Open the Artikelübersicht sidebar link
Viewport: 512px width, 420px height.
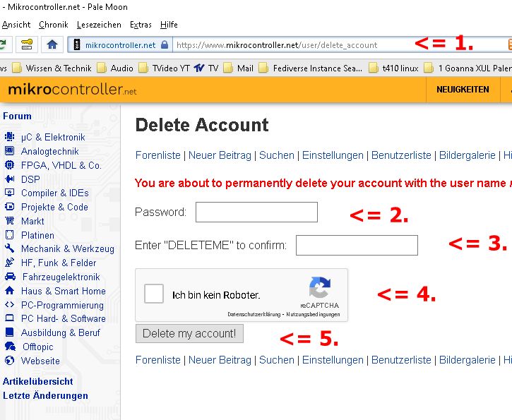point(38,381)
